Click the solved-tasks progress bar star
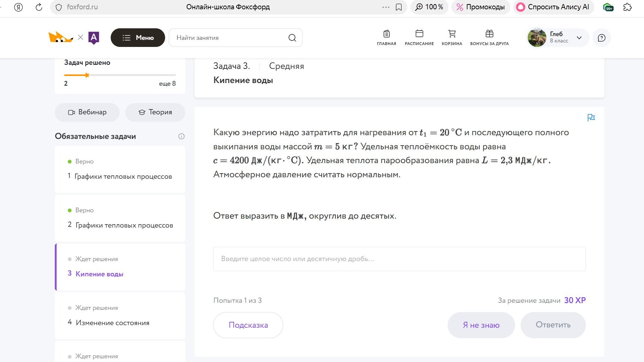 pyautogui.click(x=87, y=75)
